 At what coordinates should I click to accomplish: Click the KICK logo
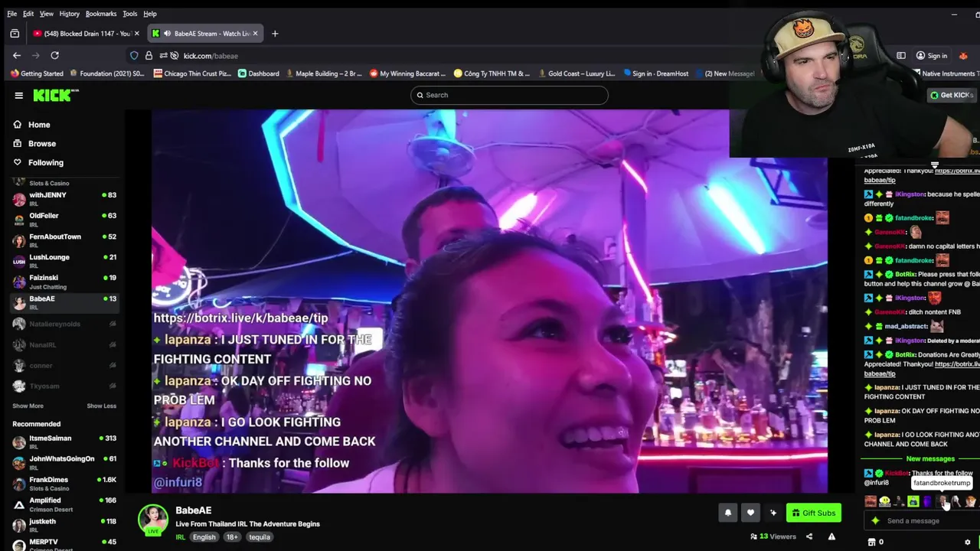click(x=56, y=95)
